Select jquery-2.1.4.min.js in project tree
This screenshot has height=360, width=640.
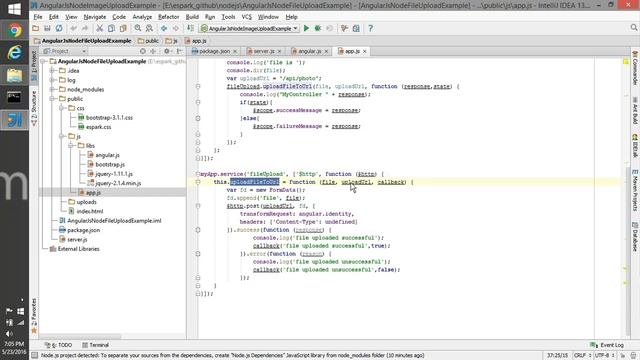tap(114, 183)
